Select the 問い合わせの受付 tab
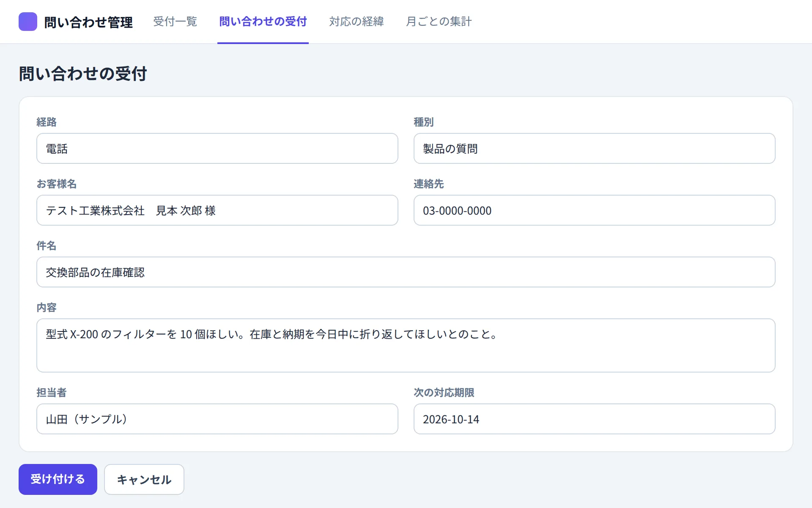This screenshot has width=812, height=508. click(263, 22)
